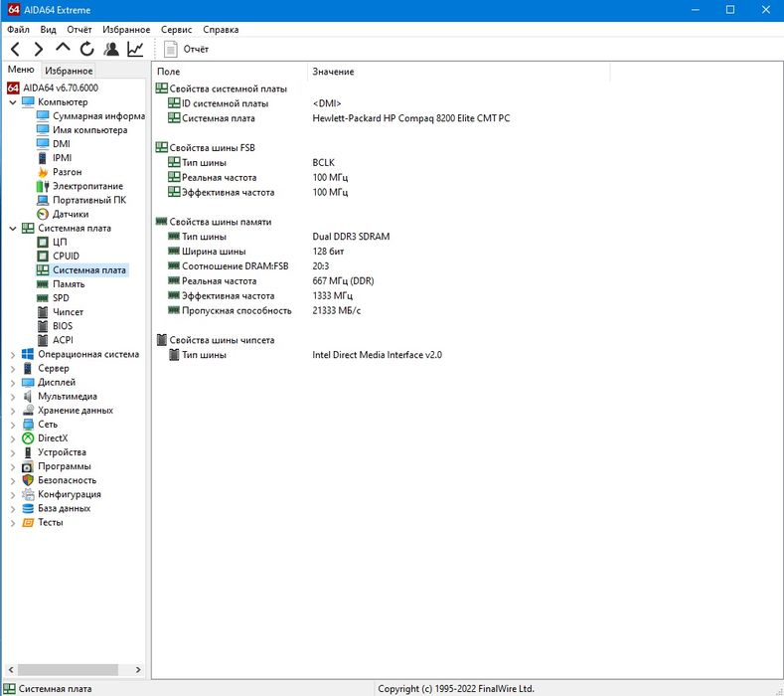Click the Память memory module icon

pyautogui.click(x=43, y=284)
